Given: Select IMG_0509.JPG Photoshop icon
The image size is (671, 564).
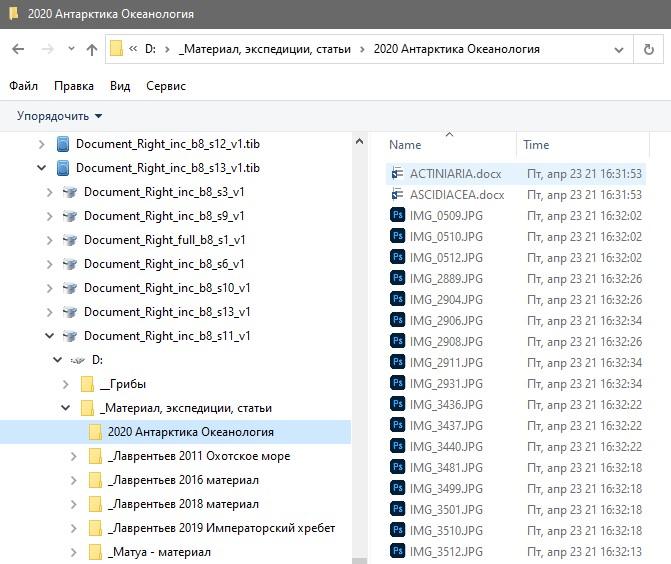Looking at the screenshot, I should pos(398,214).
